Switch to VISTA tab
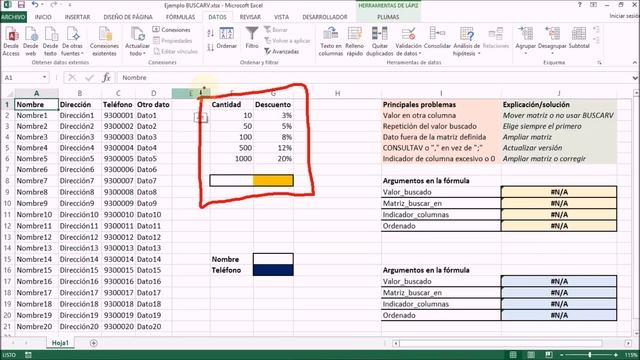 coord(281,17)
